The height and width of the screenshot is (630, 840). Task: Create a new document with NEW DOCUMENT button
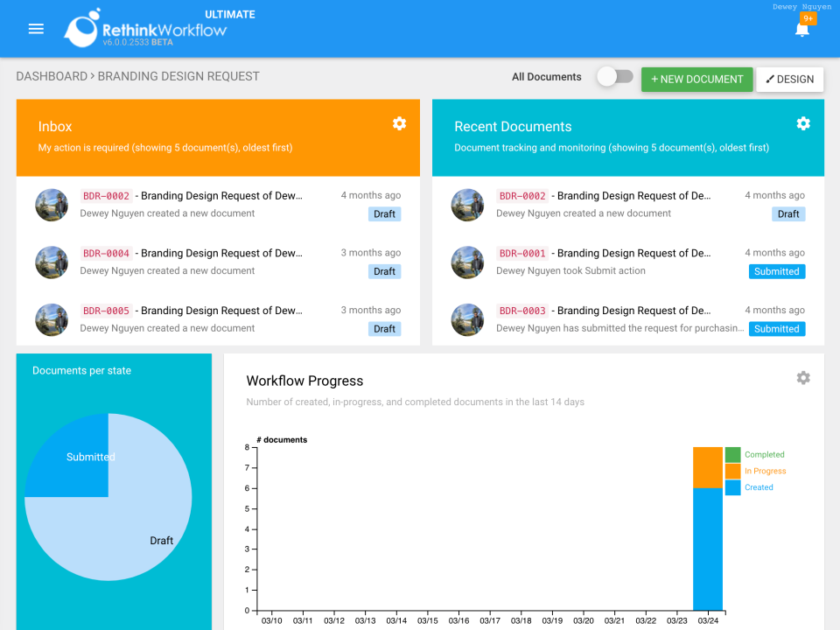pyautogui.click(x=696, y=79)
